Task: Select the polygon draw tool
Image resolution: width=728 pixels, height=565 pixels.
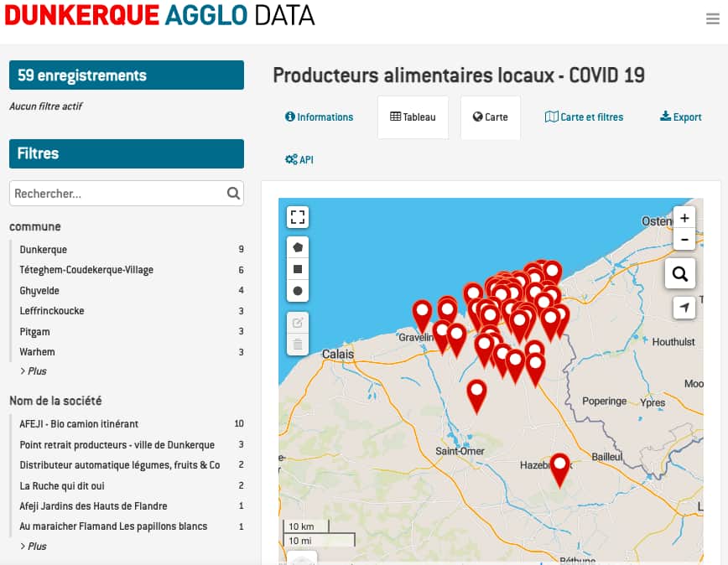Action: (x=297, y=247)
